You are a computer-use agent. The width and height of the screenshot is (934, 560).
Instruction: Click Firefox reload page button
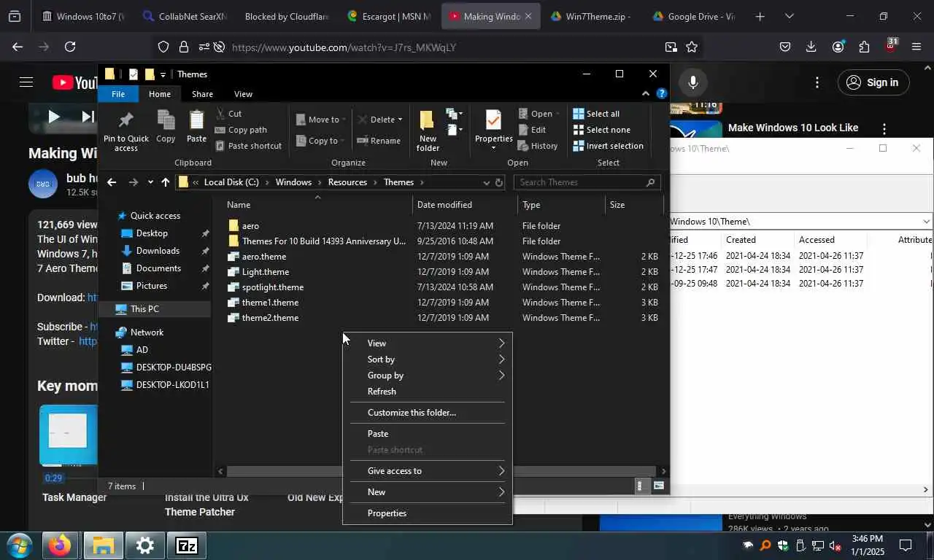pos(70,47)
